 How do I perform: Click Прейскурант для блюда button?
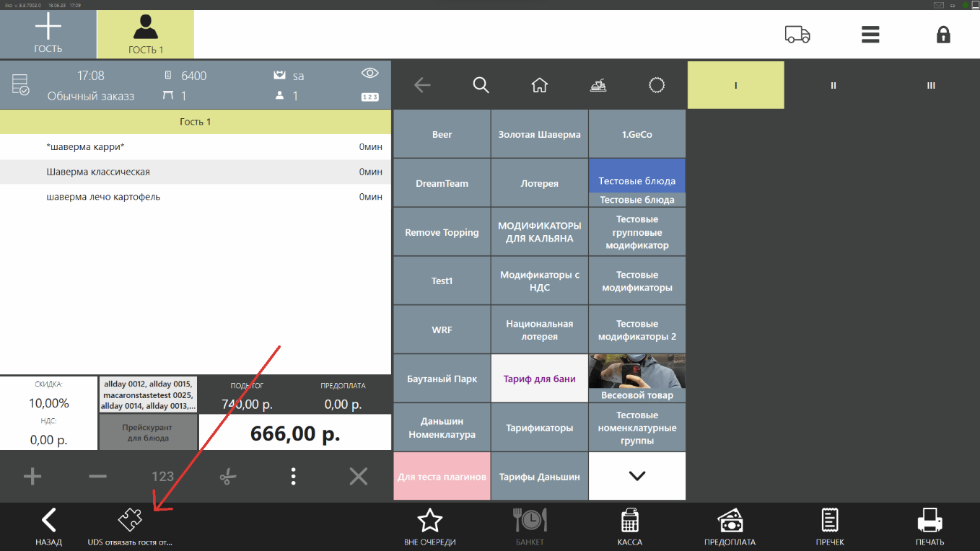[148, 433]
